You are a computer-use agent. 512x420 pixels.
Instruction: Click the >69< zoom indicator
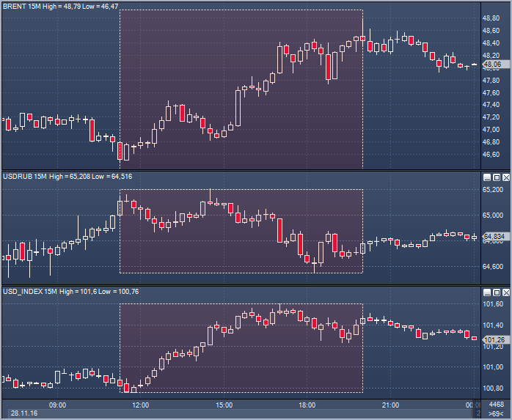(x=496, y=414)
